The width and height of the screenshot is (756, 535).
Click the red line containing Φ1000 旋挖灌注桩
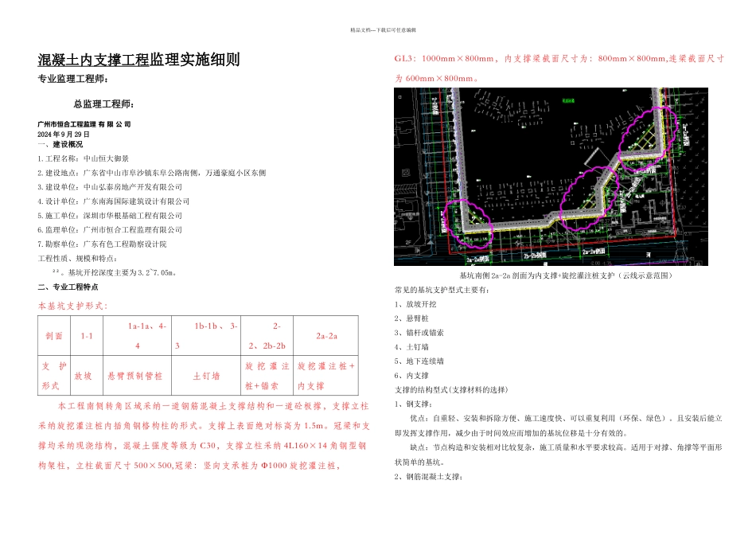(x=189, y=466)
